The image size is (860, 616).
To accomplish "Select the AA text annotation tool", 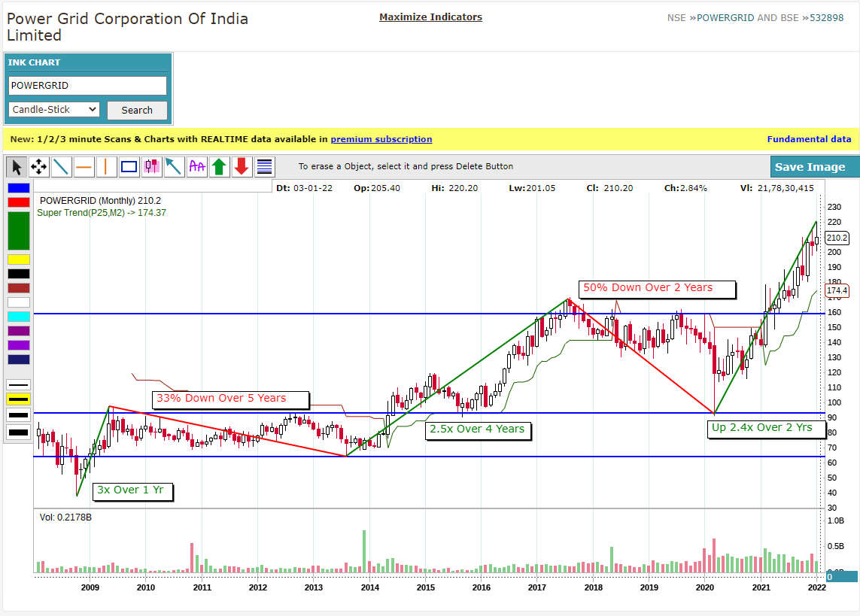I will (196, 167).
